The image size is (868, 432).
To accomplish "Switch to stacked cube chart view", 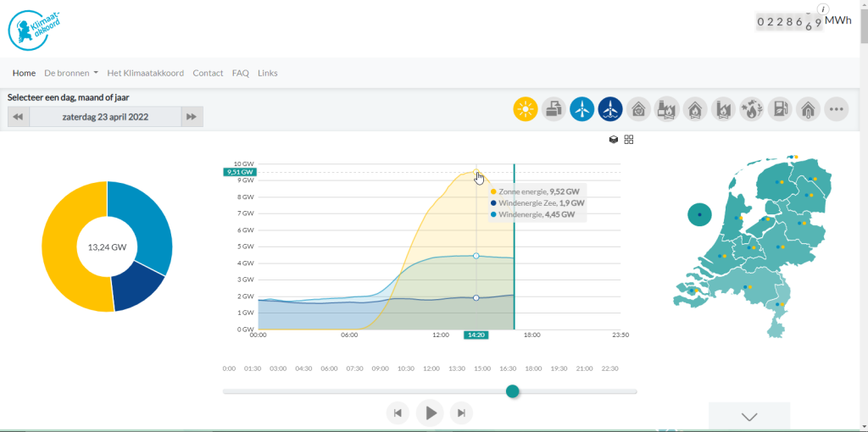I will coord(614,140).
